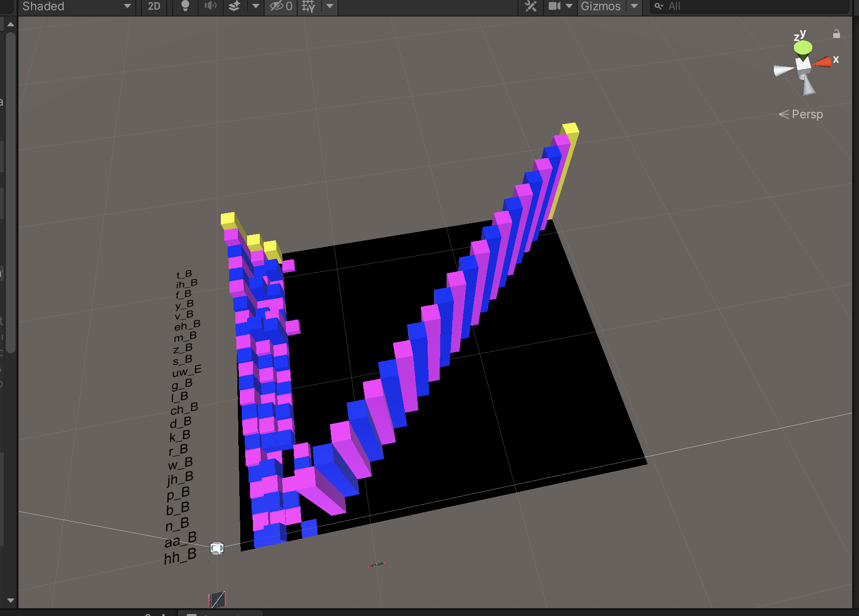Viewport: 859px width, 616px height.
Task: Click the left panel scroll-down arrow
Action: point(10,600)
